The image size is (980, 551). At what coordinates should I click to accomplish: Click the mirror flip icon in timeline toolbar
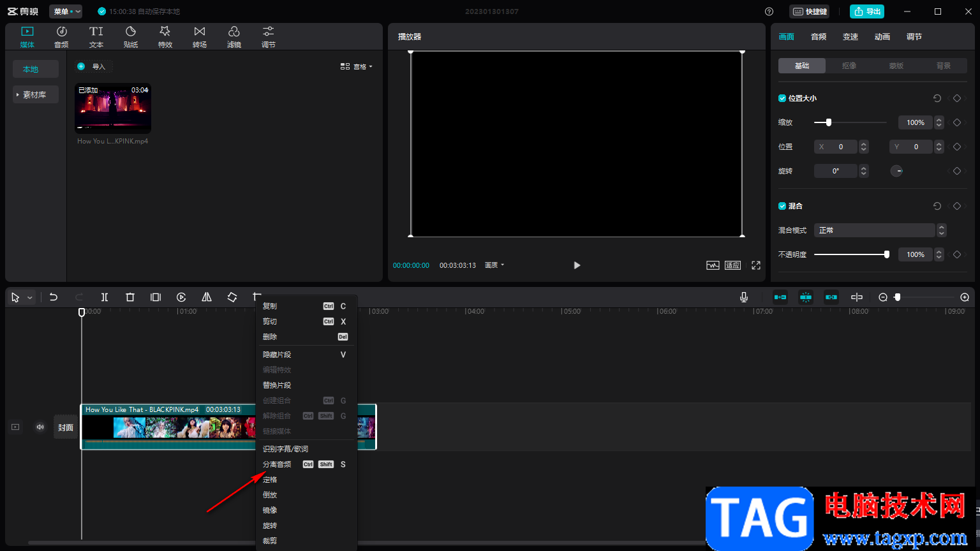click(x=207, y=297)
